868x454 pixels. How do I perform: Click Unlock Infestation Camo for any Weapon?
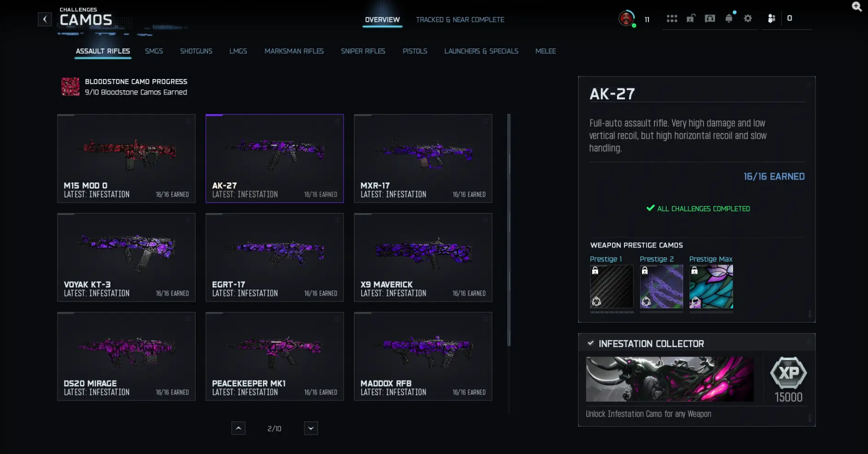tap(648, 414)
